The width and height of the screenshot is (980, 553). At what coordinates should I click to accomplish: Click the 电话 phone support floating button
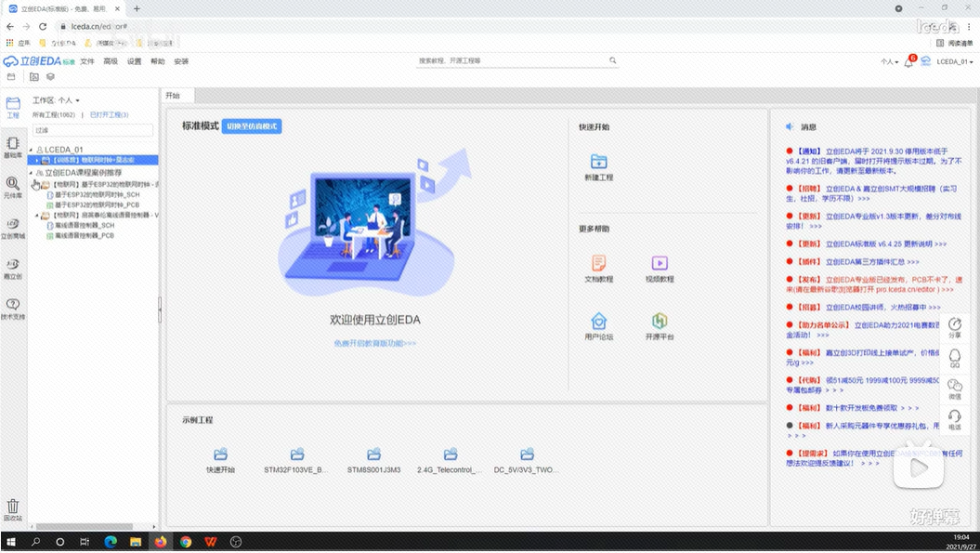point(954,420)
